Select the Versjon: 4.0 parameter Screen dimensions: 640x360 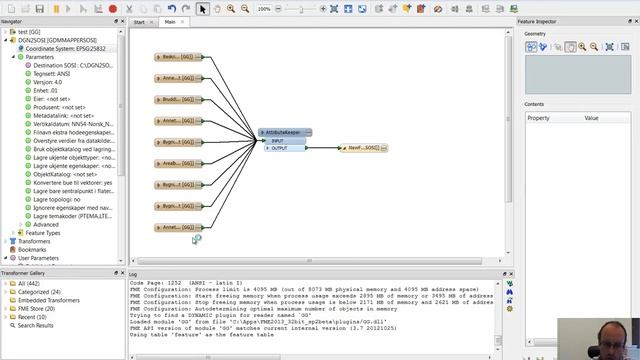pos(47,82)
